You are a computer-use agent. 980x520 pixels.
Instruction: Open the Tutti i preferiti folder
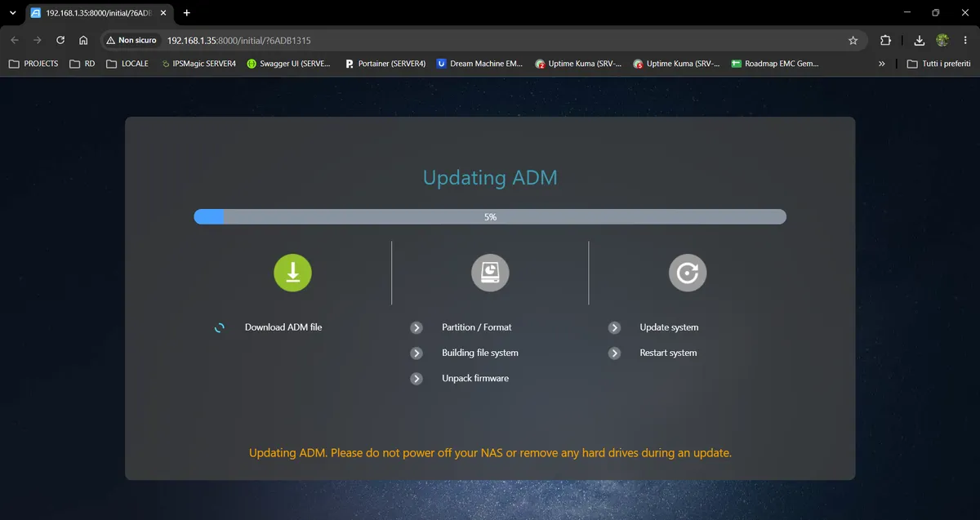coord(939,64)
